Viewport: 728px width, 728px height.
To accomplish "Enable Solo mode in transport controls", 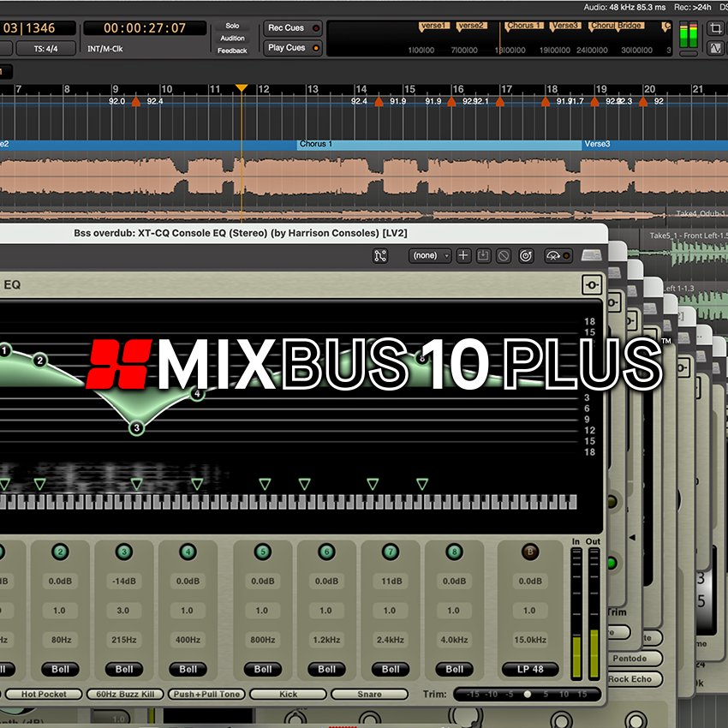I will click(233, 27).
